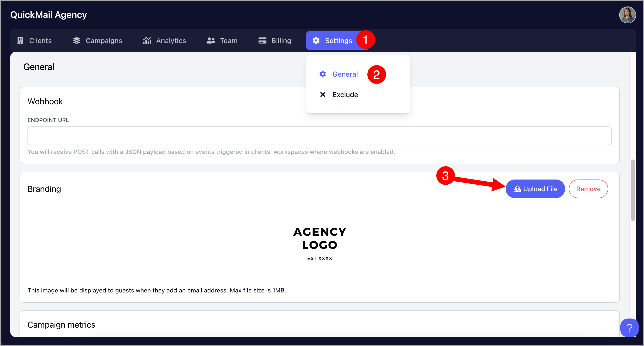Image resolution: width=644 pixels, height=346 pixels.
Task: Click the Branding section heading
Action: click(x=44, y=189)
